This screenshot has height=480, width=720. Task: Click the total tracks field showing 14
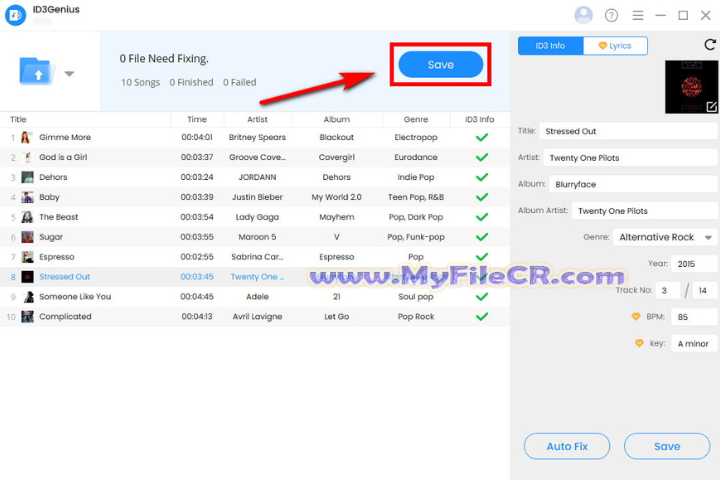pyautogui.click(x=705, y=290)
